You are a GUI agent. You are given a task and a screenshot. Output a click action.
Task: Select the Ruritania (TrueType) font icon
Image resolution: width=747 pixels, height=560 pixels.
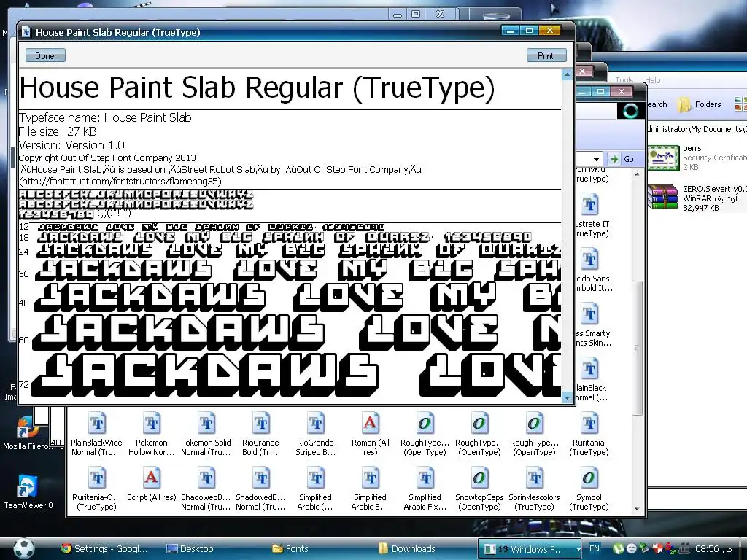[589, 424]
